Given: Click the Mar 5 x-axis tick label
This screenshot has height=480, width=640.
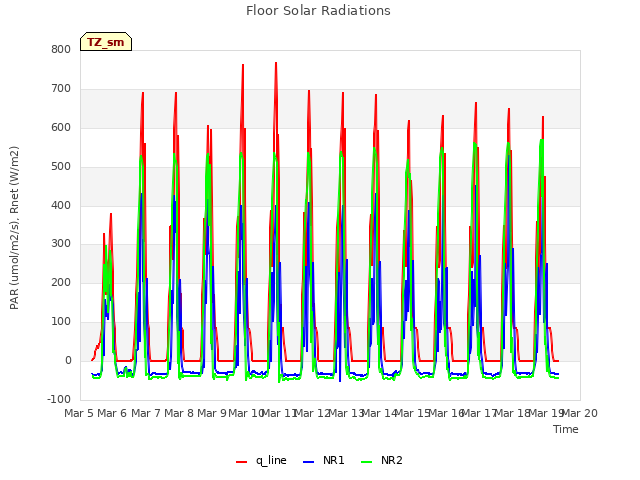Looking at the screenshot, I should 79,413.
